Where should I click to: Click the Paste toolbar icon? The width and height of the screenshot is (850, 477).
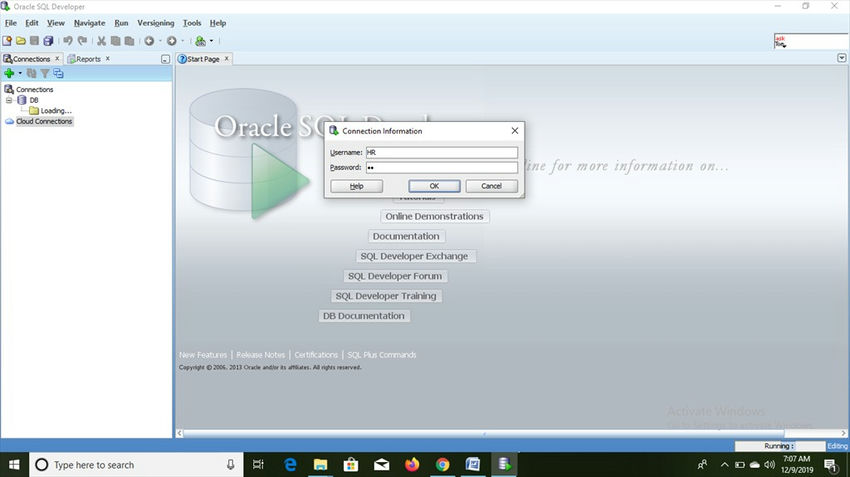(130, 41)
